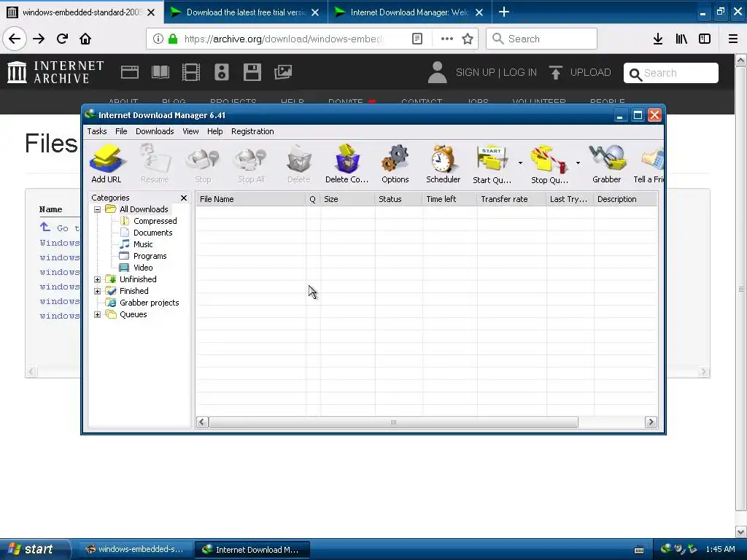Click the Internet Archive search box
The width and height of the screenshot is (747, 560).
[671, 73]
